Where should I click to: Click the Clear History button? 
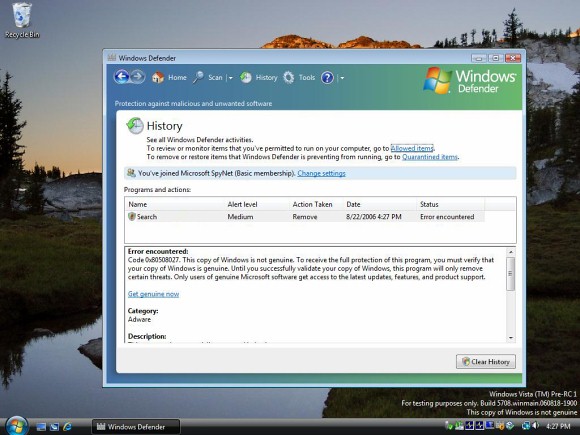pyautogui.click(x=486, y=361)
